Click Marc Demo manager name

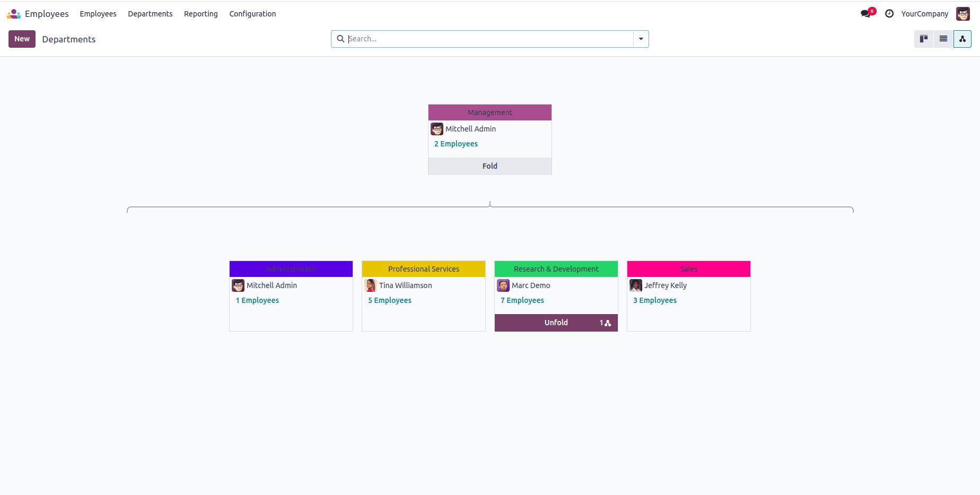point(531,285)
